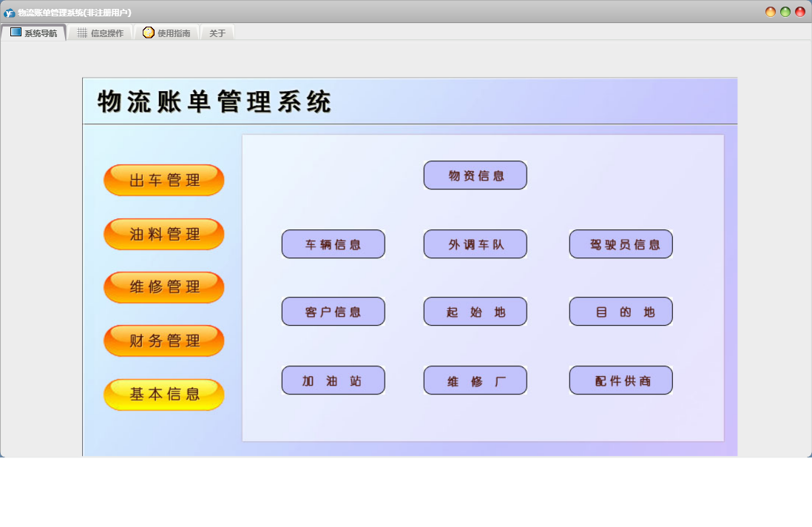Click the 目的地 button

click(621, 312)
